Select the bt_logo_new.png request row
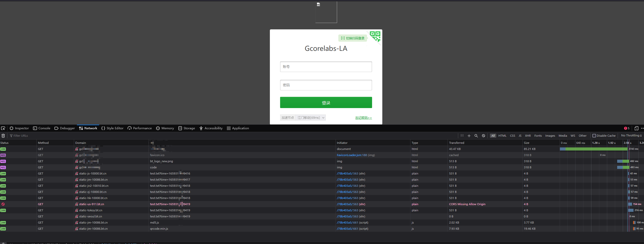 [x=322, y=161]
